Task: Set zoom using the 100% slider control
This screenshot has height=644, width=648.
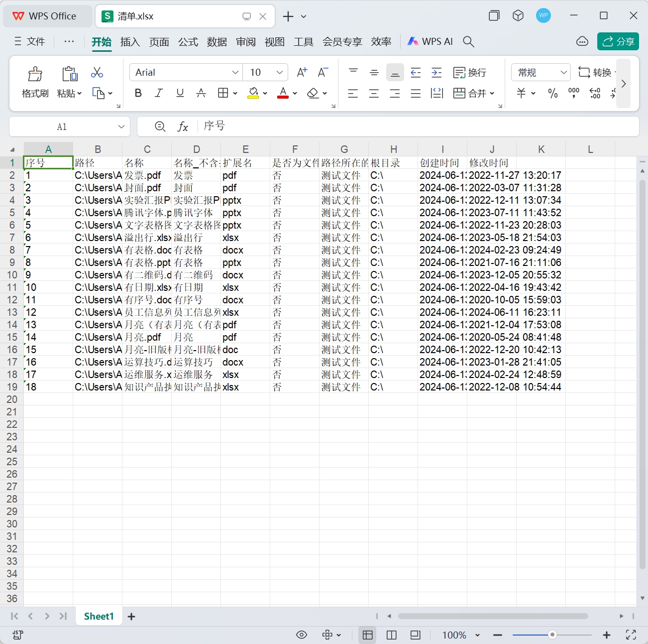Action: [x=552, y=635]
